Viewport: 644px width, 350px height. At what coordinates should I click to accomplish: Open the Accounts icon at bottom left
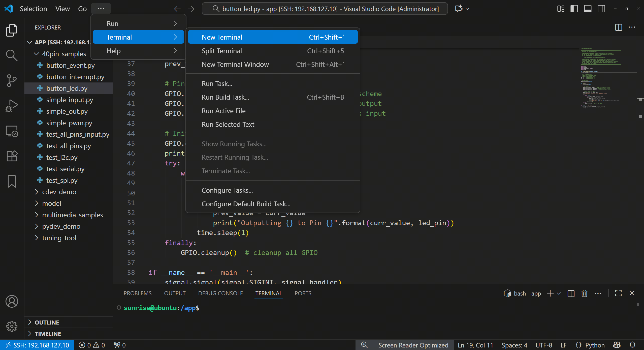click(12, 301)
